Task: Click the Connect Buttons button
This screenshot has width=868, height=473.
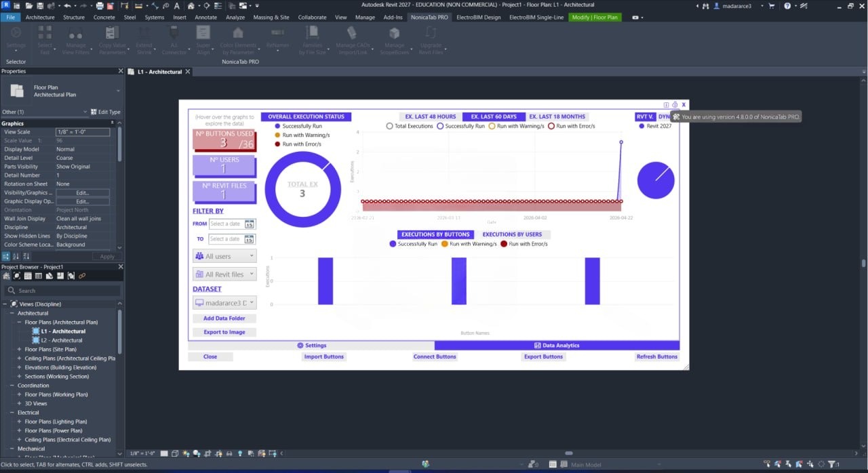Action: coord(435,356)
